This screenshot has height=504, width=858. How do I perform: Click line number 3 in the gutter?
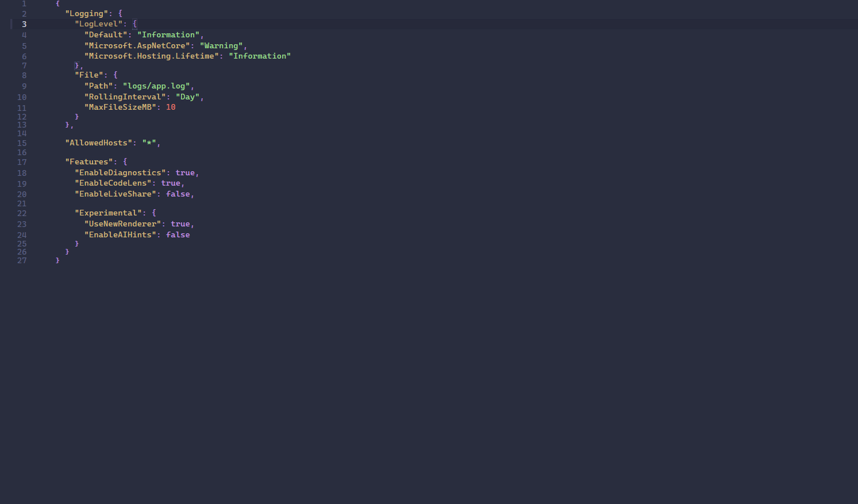(24, 24)
